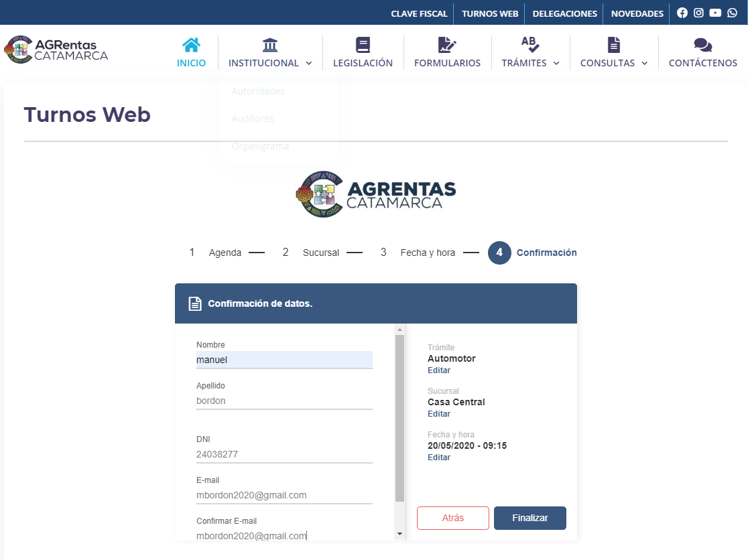This screenshot has width=748, height=560.
Task: Go to step 2 Sucursal
Action: pos(310,253)
